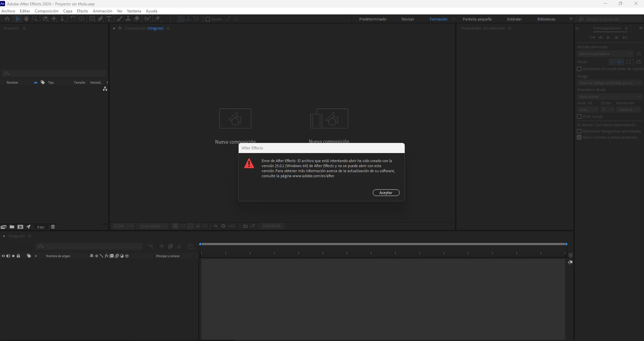Switch to the Bibliotecas workspace

coord(547,19)
